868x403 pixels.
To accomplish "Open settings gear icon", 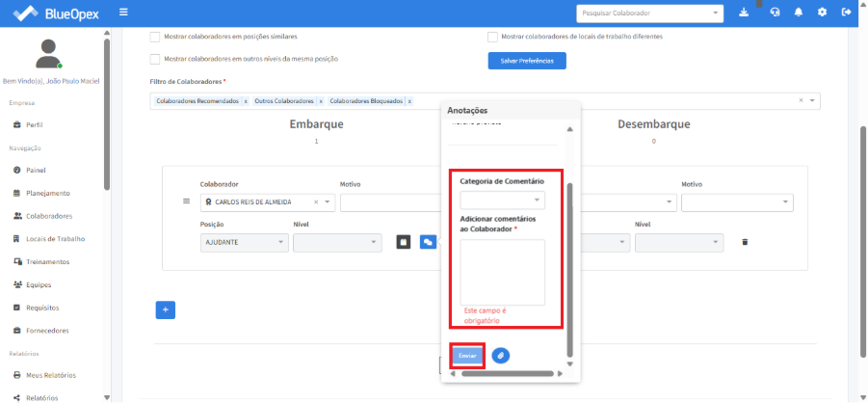I will 822,13.
